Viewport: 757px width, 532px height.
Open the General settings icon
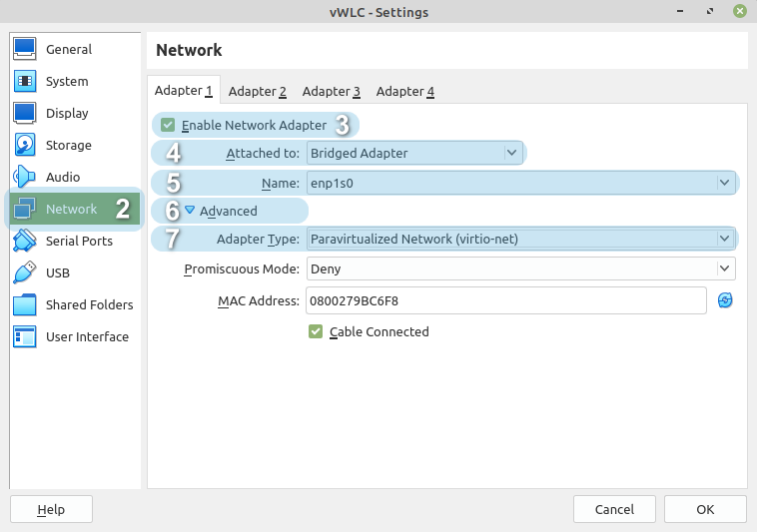pyautogui.click(x=25, y=49)
